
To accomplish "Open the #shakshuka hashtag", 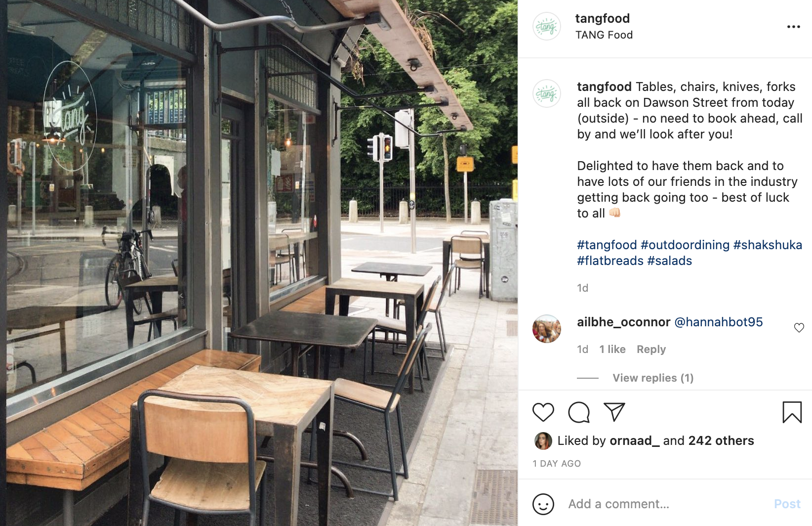I will [x=768, y=245].
